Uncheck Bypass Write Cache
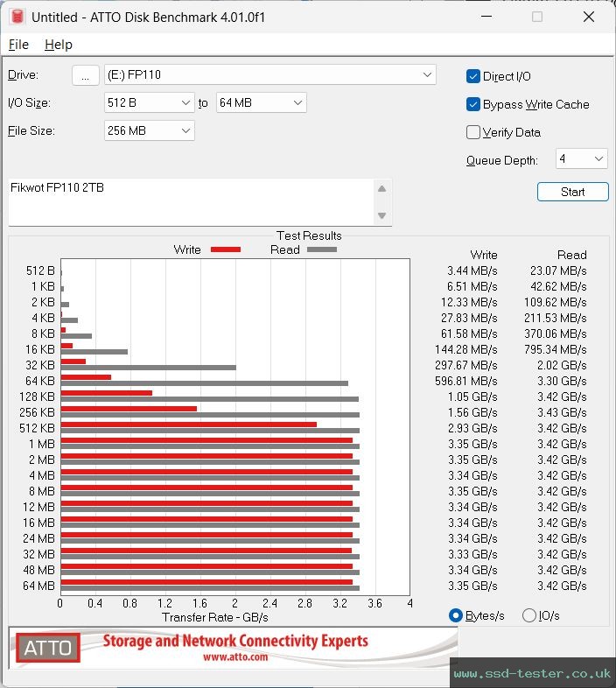The image size is (616, 688). (x=473, y=104)
